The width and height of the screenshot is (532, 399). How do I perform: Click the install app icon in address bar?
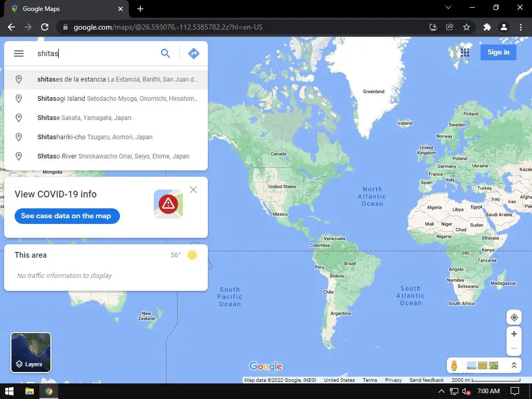433,27
